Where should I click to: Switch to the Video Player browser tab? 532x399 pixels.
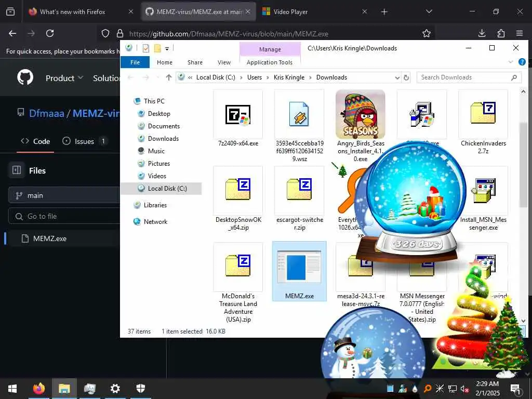click(314, 11)
